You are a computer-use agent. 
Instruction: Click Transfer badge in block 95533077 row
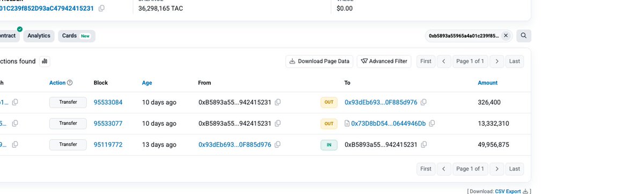(68, 123)
